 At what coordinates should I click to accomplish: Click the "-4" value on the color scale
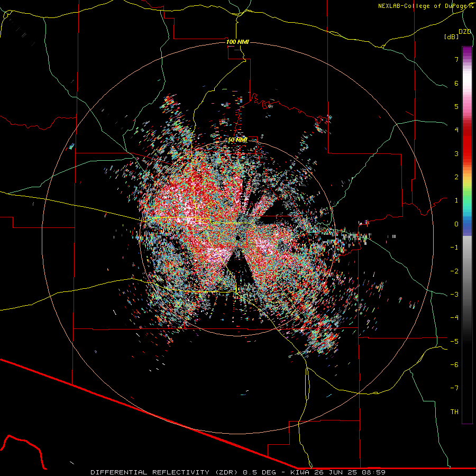point(454,318)
